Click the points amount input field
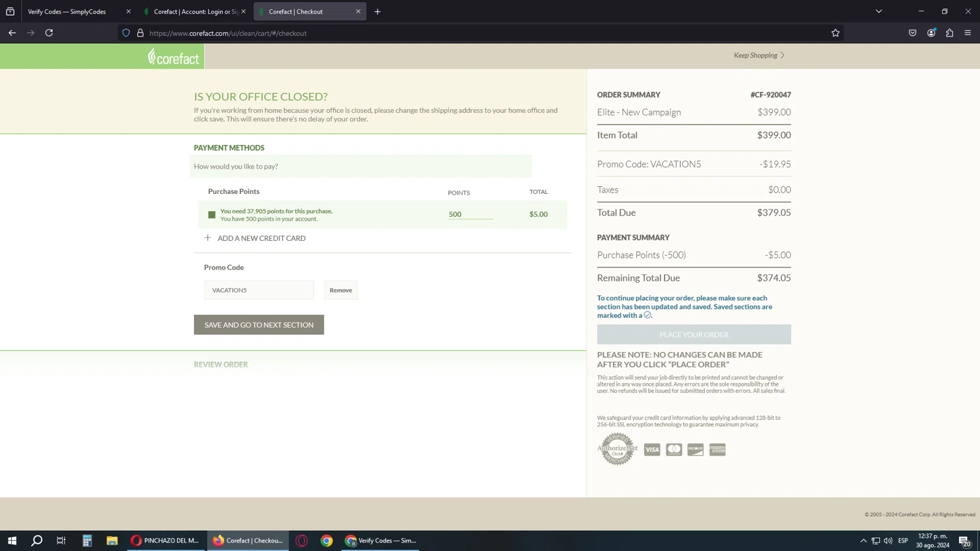This screenshot has width=980, height=551. tap(470, 214)
